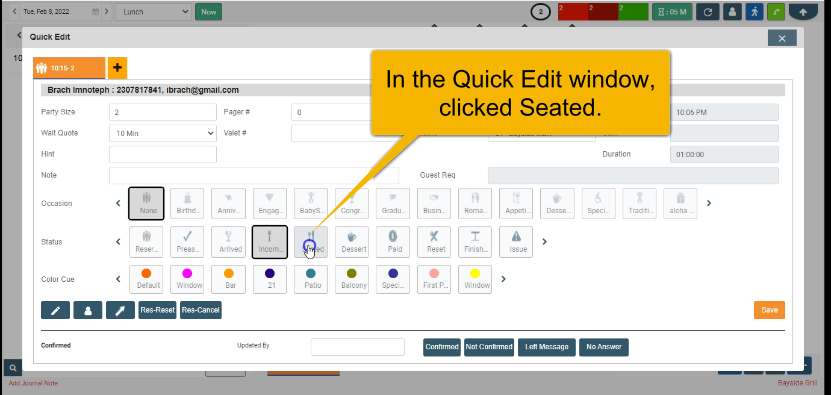
Task: Choose the Bar color cue
Action: tap(228, 279)
